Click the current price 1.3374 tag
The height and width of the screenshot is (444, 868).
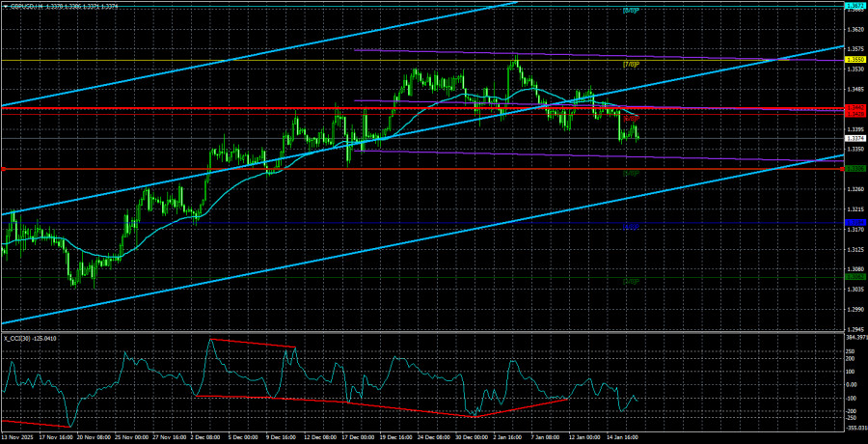pos(854,138)
